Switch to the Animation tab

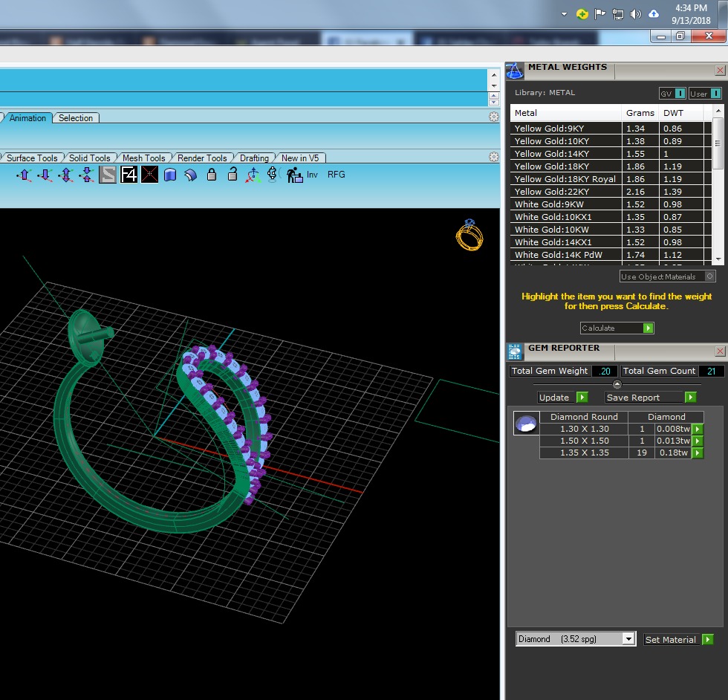coord(28,118)
